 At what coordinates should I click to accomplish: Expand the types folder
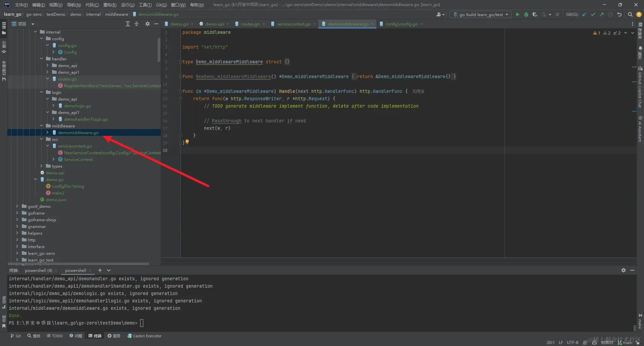pos(42,166)
